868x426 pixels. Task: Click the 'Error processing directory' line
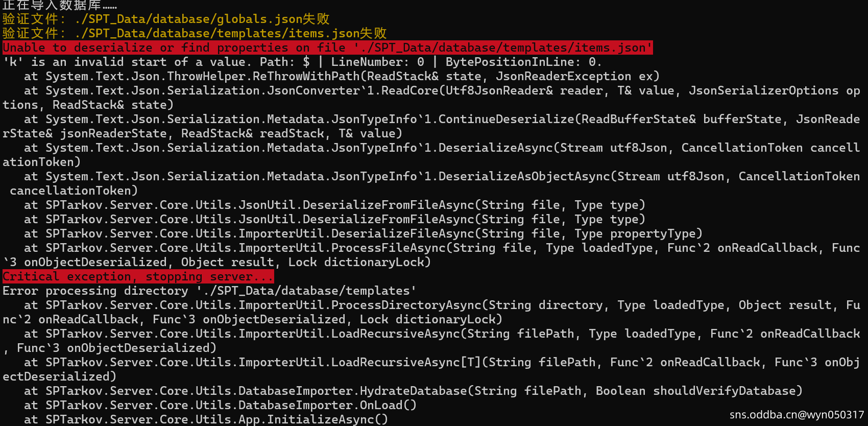(x=209, y=291)
